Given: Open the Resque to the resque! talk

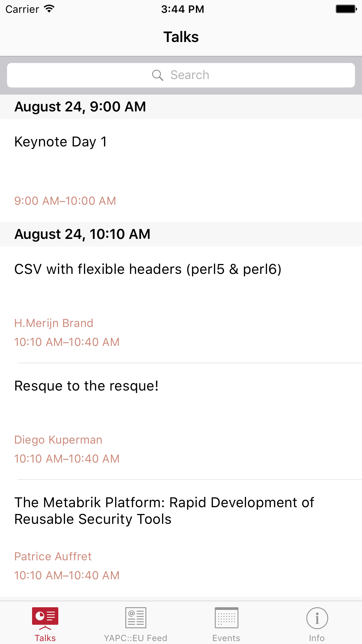Looking at the screenshot, I should pos(87,386).
